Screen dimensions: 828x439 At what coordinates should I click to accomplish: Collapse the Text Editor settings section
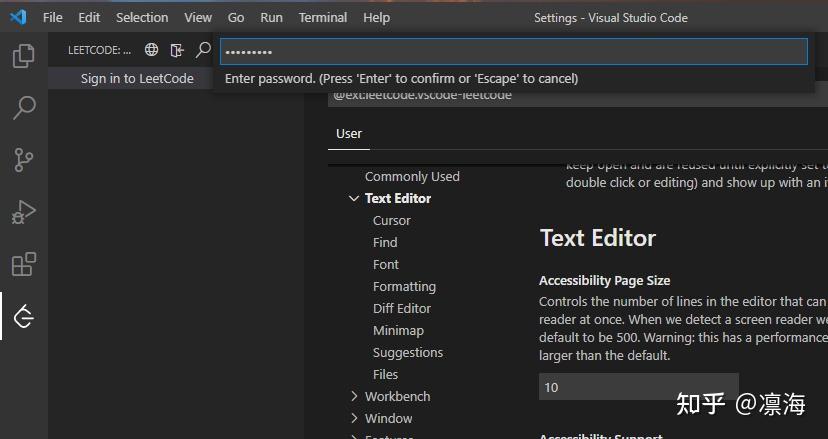pos(353,198)
